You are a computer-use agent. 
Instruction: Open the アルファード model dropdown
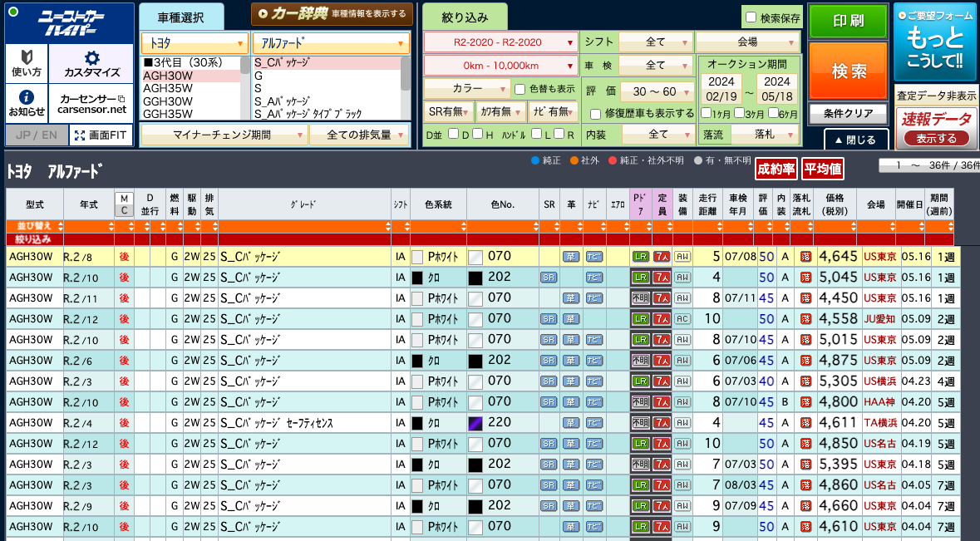coord(332,43)
